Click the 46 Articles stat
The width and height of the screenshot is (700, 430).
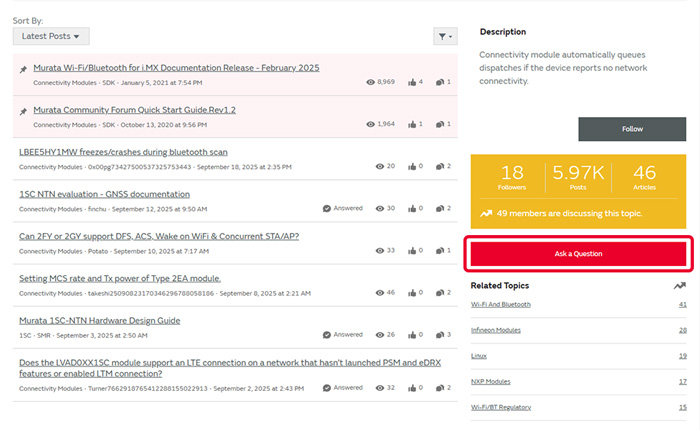pyautogui.click(x=645, y=177)
